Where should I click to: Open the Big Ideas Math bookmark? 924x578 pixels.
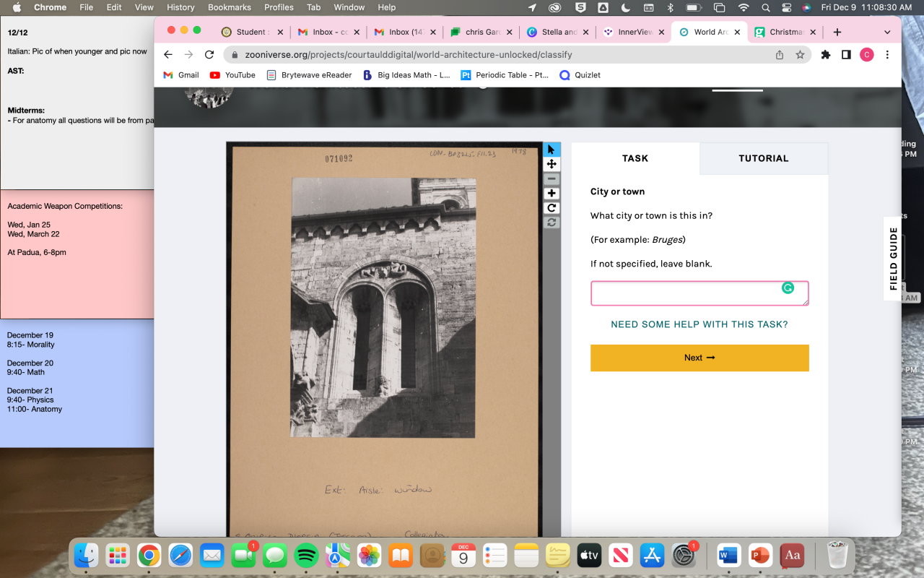406,75
